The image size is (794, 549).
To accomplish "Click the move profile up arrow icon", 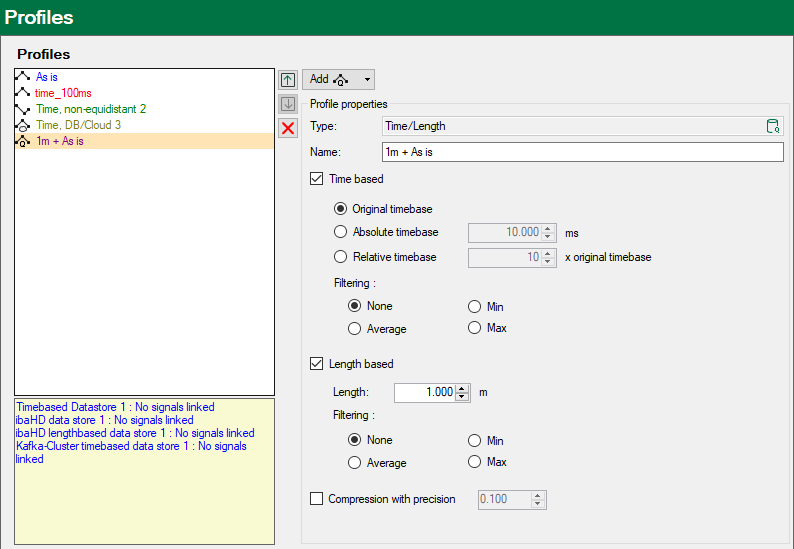I will [288, 80].
